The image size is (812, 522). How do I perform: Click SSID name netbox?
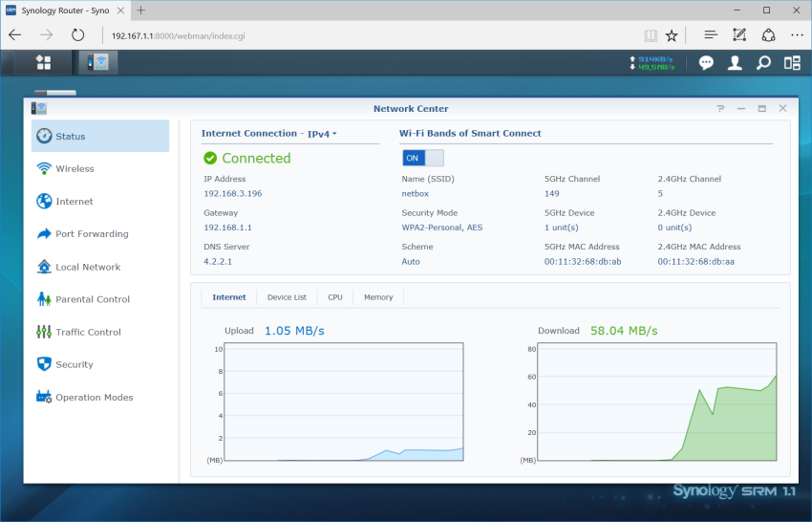tap(415, 193)
